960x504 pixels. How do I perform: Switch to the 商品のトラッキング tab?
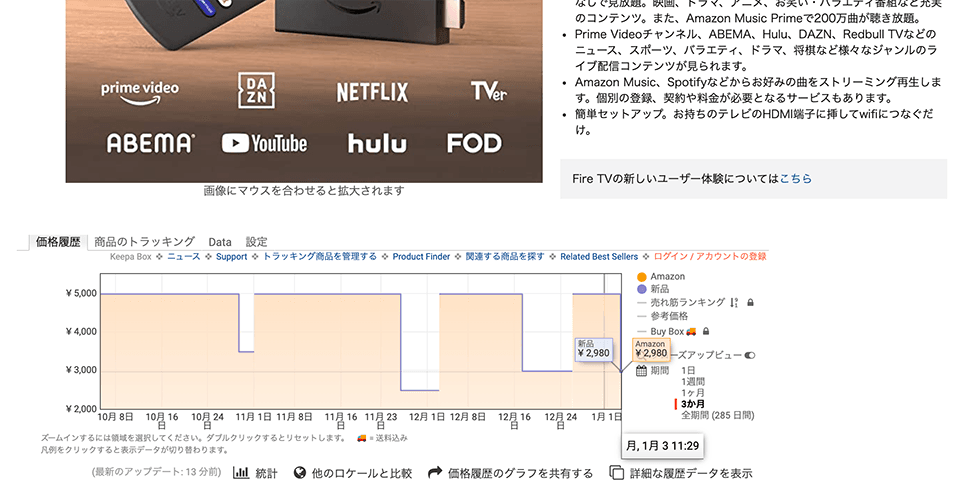[x=145, y=242]
